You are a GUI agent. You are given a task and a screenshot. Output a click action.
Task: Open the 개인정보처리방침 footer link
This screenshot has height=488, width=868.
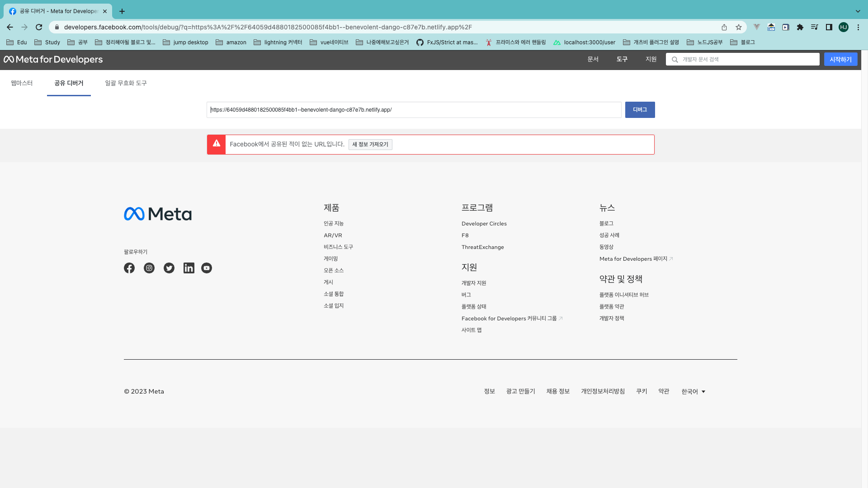[603, 391]
